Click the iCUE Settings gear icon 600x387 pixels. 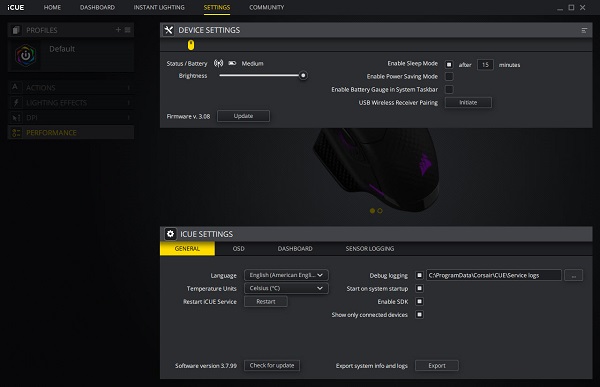pos(170,234)
